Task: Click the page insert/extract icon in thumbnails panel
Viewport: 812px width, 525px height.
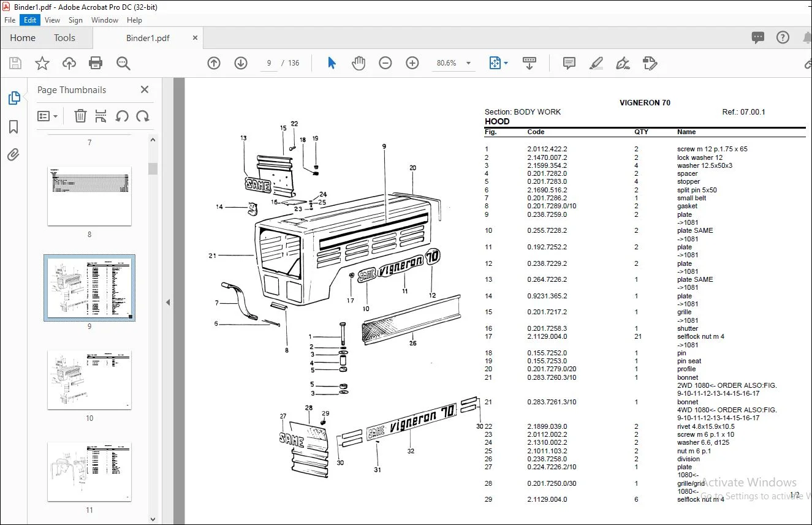Action: coord(101,116)
